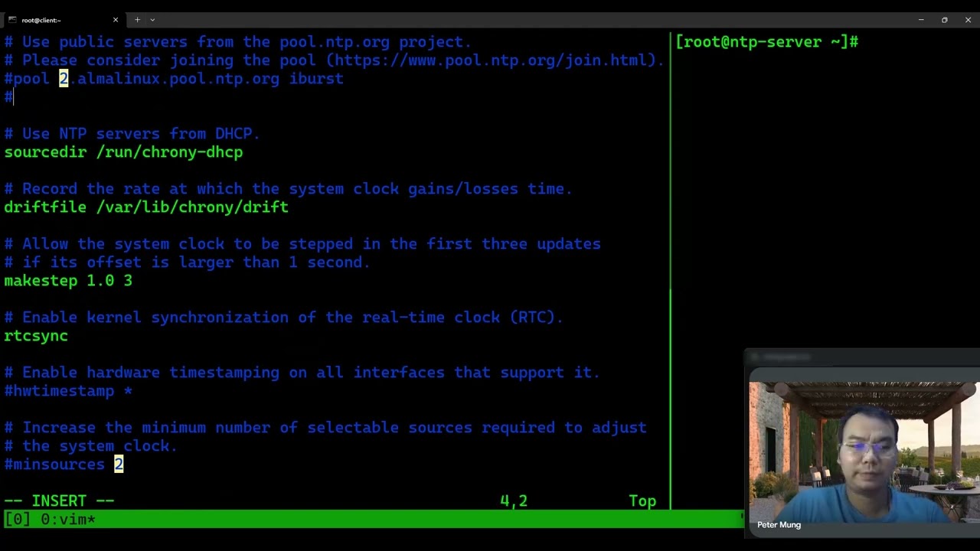
Task: Click the 'Peter Mung' name label
Action: coord(779,525)
